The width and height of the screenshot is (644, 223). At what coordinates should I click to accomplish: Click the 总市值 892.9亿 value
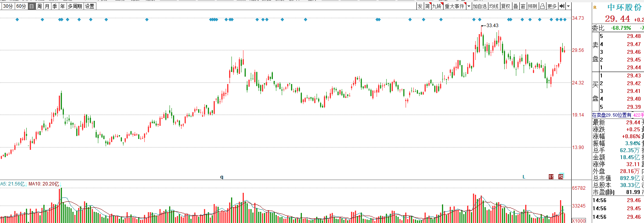tap(630, 178)
